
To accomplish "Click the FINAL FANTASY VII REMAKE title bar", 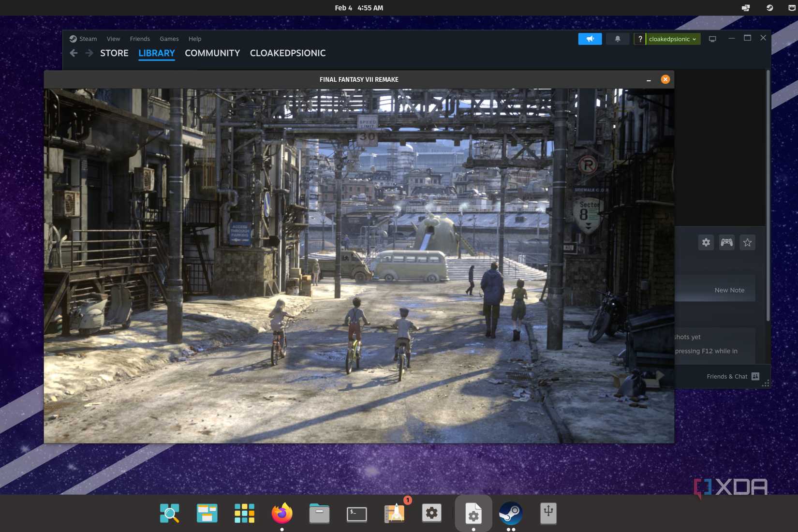I will 359,79.
